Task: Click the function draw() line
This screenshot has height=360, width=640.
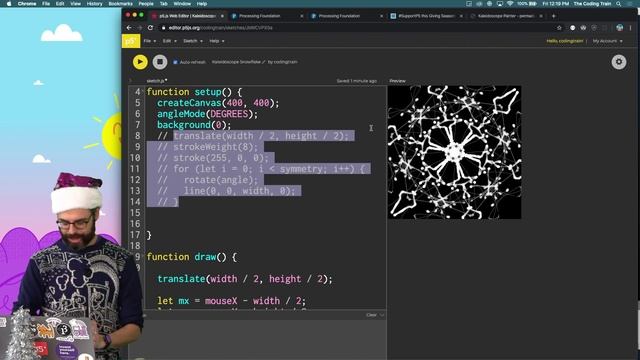Action: [x=191, y=257]
